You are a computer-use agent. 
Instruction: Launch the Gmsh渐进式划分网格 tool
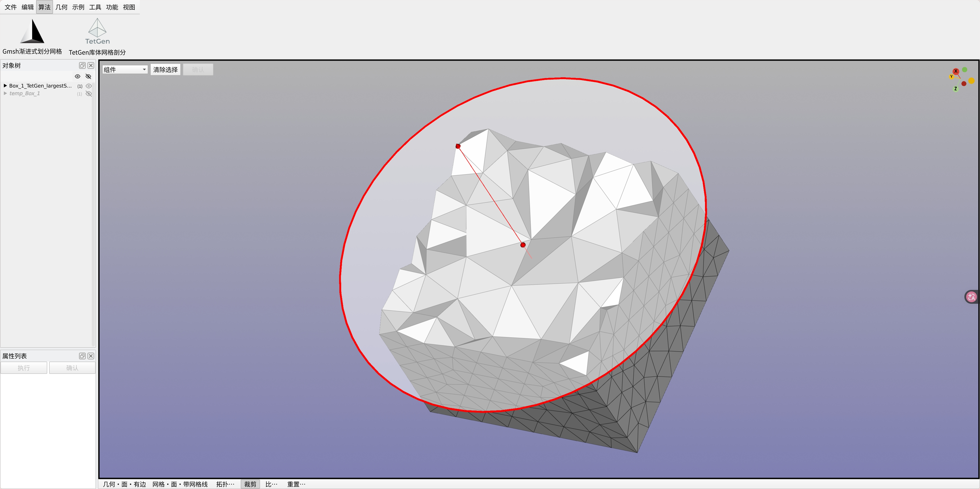pyautogui.click(x=32, y=37)
